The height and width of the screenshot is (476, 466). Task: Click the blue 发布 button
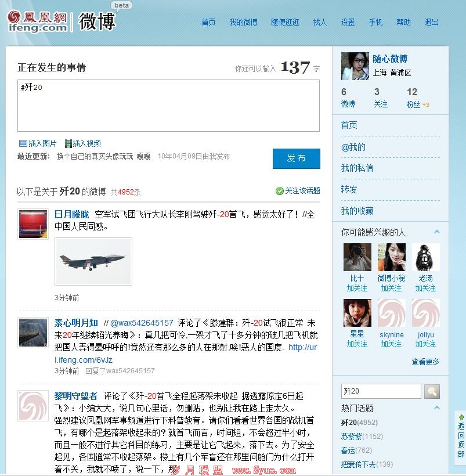pos(297,158)
